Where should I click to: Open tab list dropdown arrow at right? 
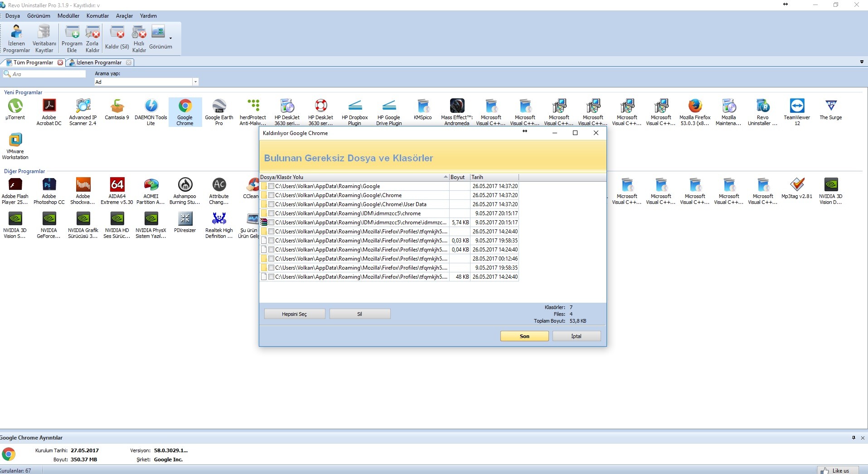[862, 62]
